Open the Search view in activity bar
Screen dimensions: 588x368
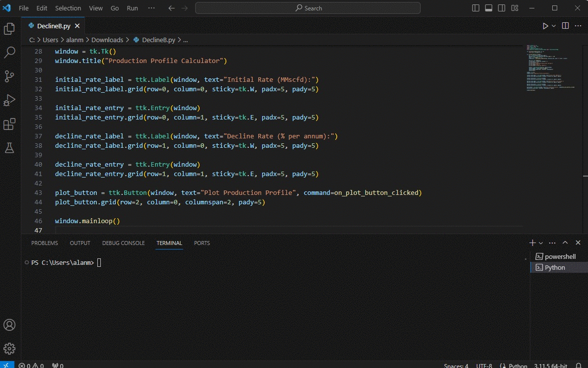9,53
